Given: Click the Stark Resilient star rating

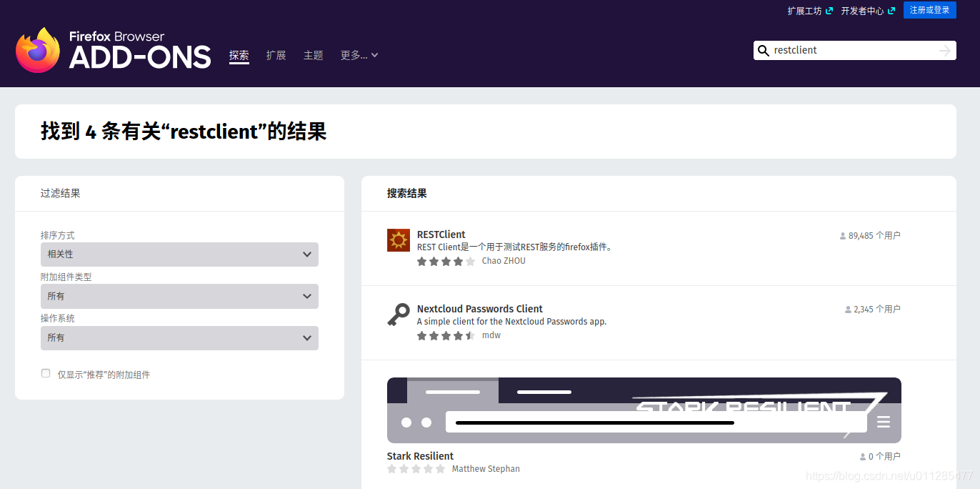Looking at the screenshot, I should click(416, 469).
